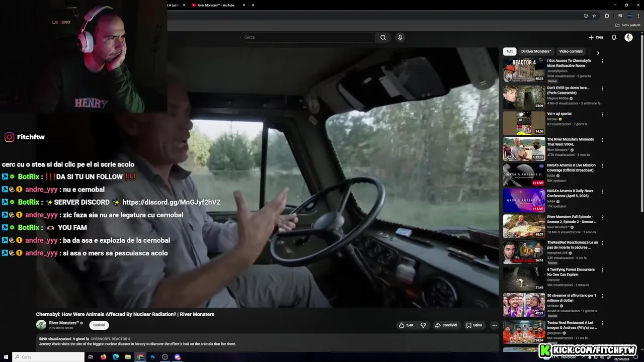Select the Video correlati filter chip

[x=571, y=51]
